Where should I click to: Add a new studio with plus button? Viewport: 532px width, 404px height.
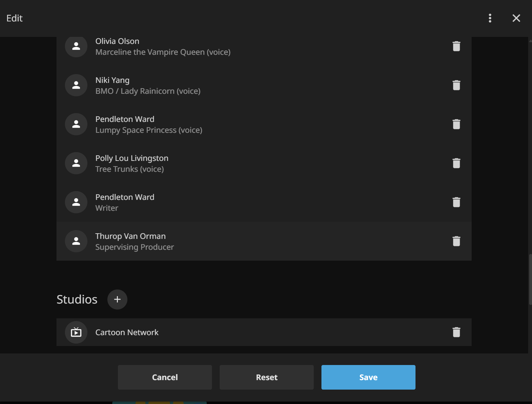click(117, 299)
